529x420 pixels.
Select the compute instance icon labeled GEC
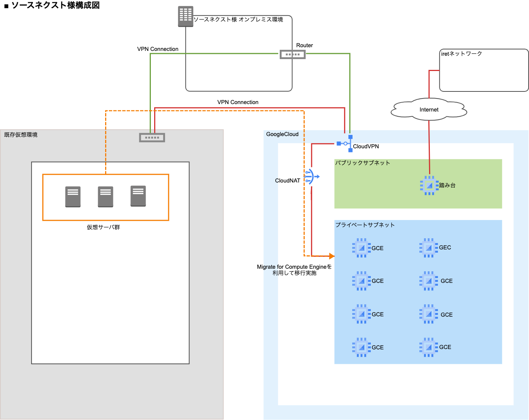(x=428, y=248)
